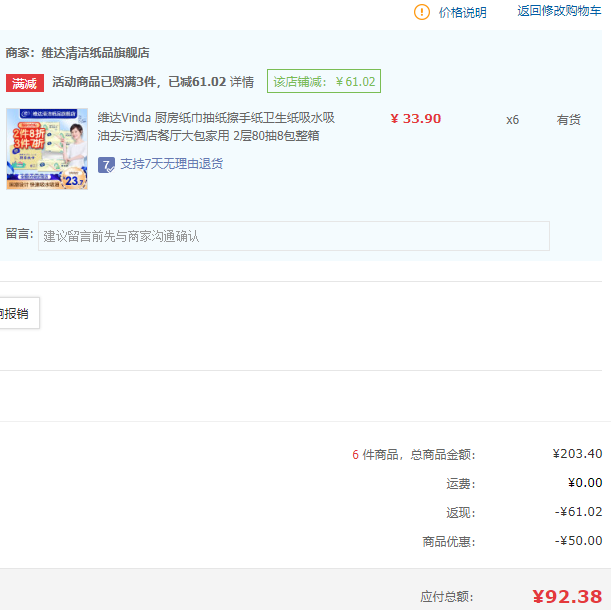Click 返回修改购物车 link
Screen dimensions: 611x610
pos(559,11)
